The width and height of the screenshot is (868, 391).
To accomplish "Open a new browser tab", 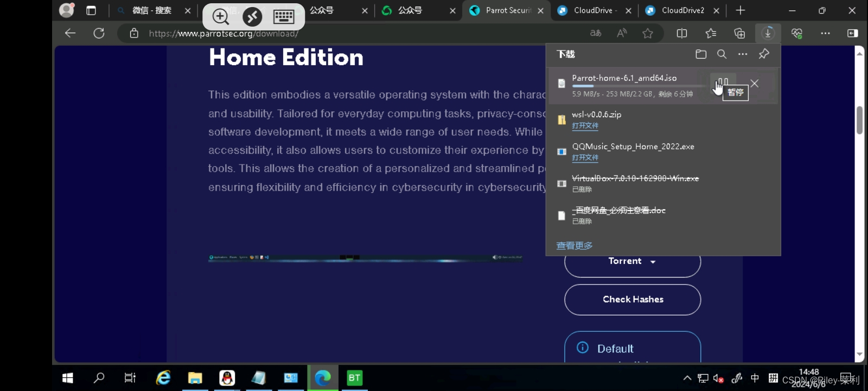I will click(741, 10).
